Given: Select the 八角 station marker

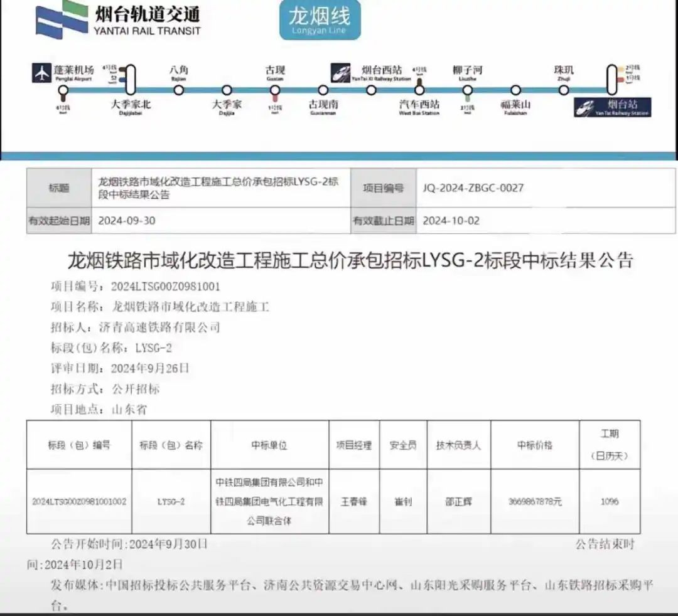Looking at the screenshot, I should point(179,90).
